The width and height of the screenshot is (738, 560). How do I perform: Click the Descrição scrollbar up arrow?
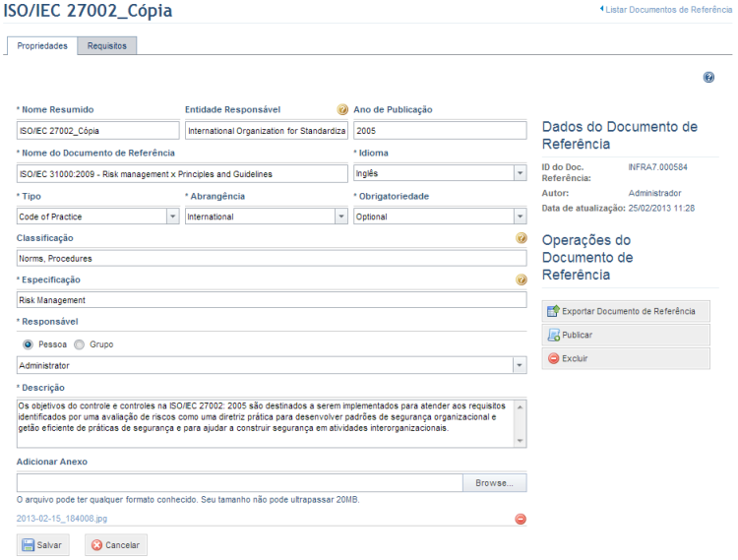pos(521,406)
